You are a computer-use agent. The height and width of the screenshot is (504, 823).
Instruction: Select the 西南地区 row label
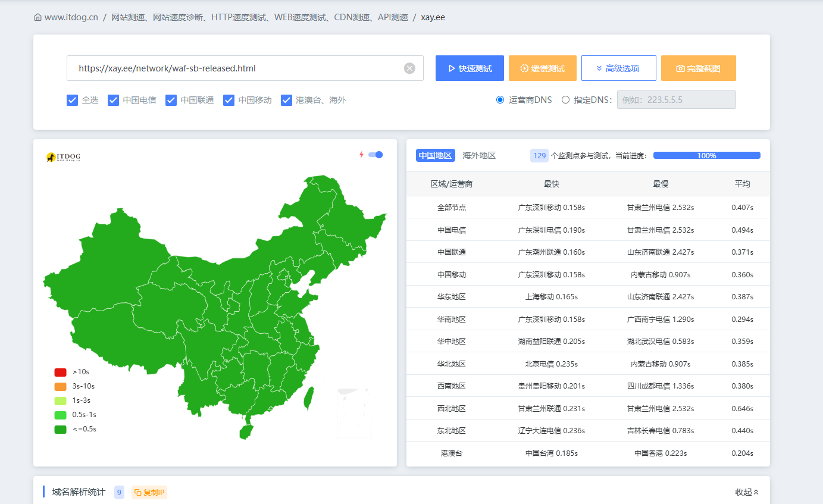[452, 386]
